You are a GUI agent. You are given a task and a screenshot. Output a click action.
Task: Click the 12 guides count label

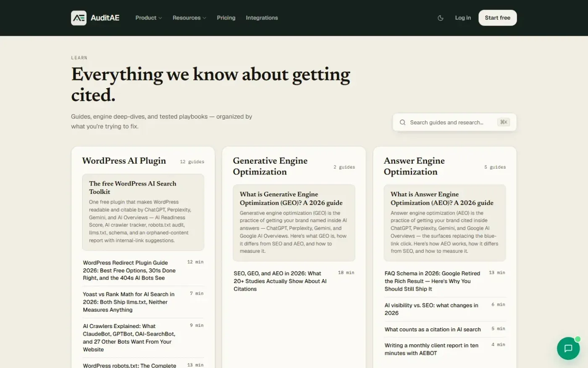point(192,161)
